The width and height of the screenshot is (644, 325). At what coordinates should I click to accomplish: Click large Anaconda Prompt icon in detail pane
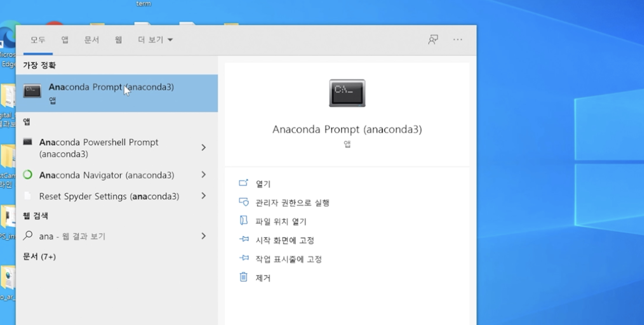coord(347,93)
